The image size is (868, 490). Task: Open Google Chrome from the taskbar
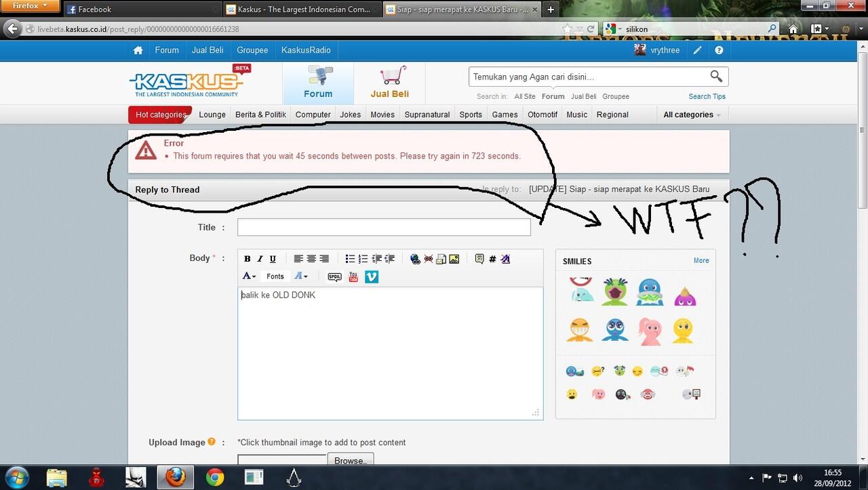[215, 477]
